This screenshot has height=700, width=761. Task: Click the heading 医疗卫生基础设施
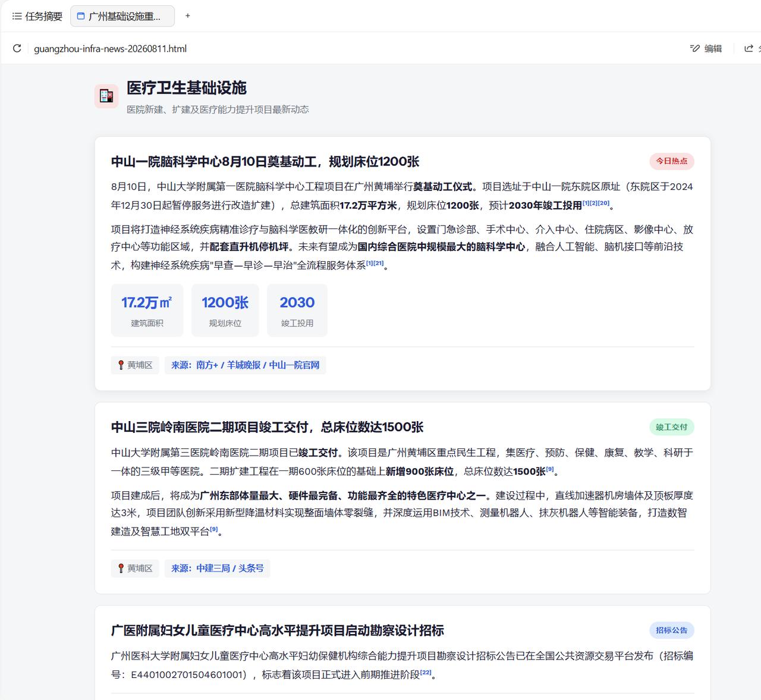point(187,88)
